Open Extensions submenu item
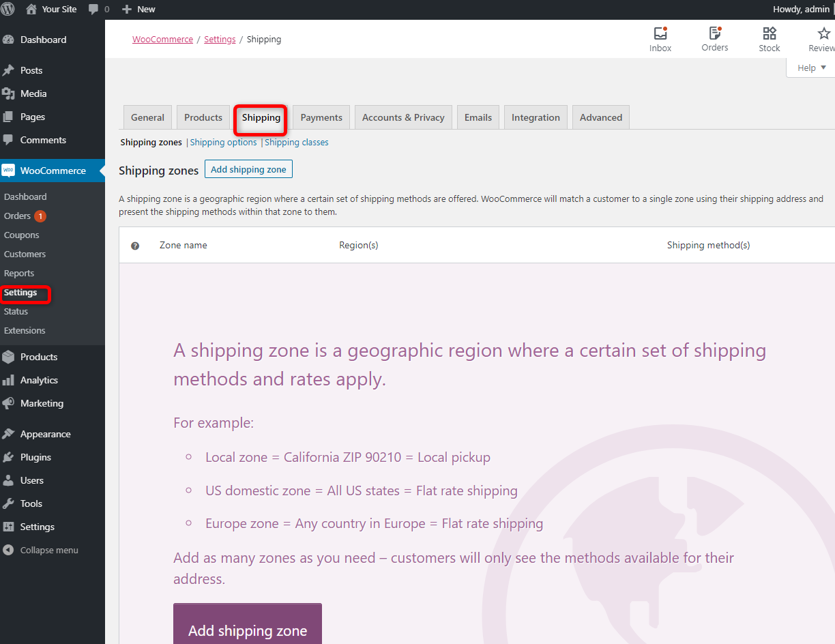This screenshot has height=644, width=835. coord(25,330)
